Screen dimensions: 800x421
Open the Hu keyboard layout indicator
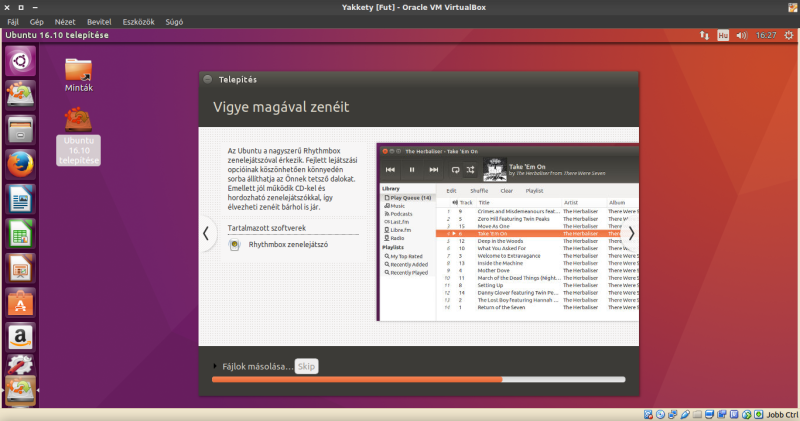pos(722,35)
